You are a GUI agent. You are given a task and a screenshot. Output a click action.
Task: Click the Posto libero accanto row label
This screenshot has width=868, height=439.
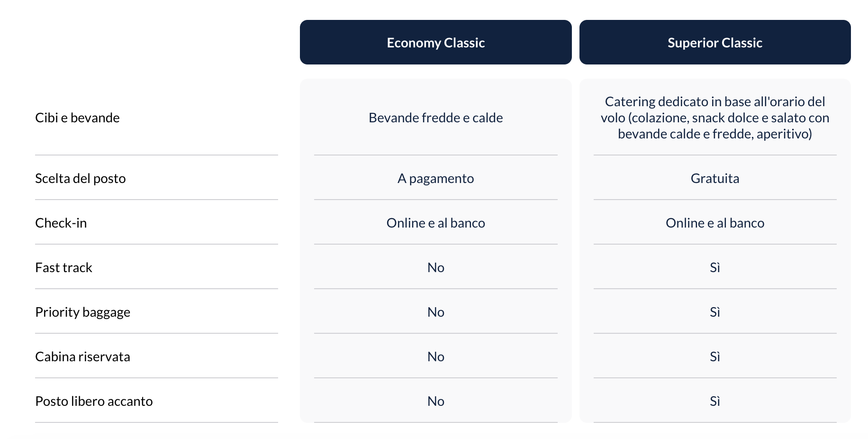pyautogui.click(x=94, y=401)
